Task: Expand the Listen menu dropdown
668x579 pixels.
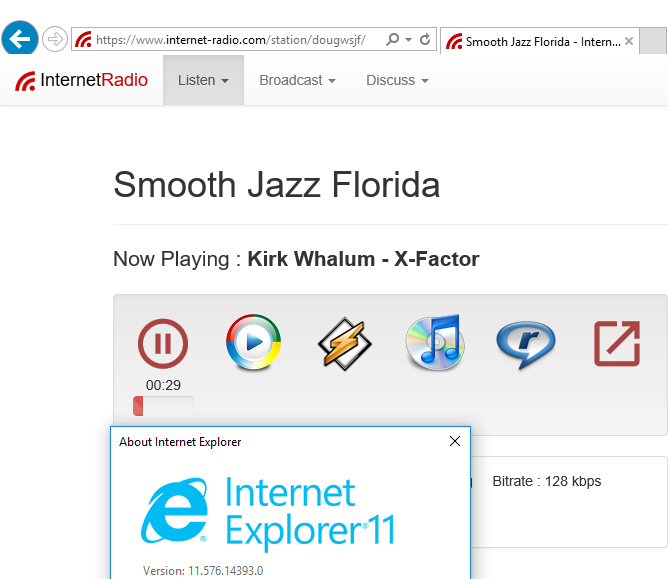Action: (203, 80)
